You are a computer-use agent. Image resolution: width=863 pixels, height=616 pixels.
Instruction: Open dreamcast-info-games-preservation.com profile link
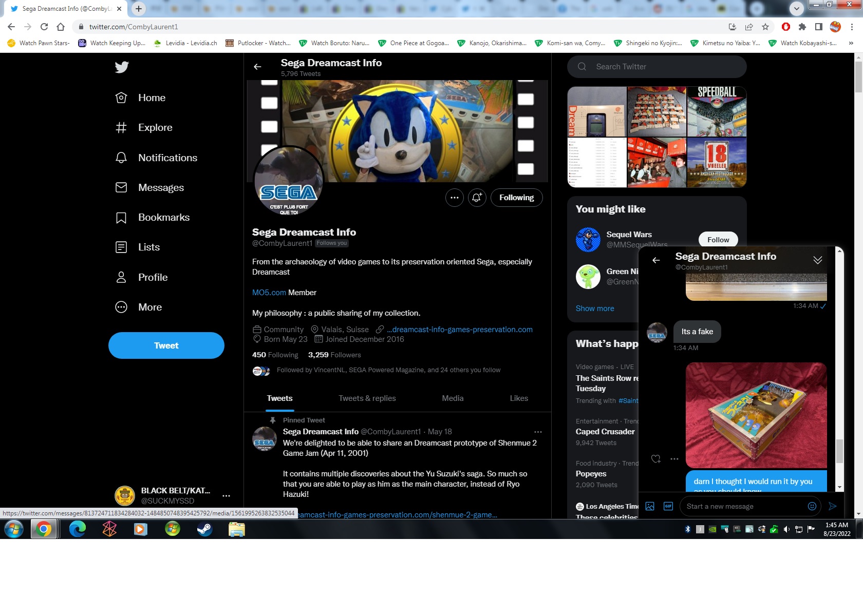pos(460,330)
